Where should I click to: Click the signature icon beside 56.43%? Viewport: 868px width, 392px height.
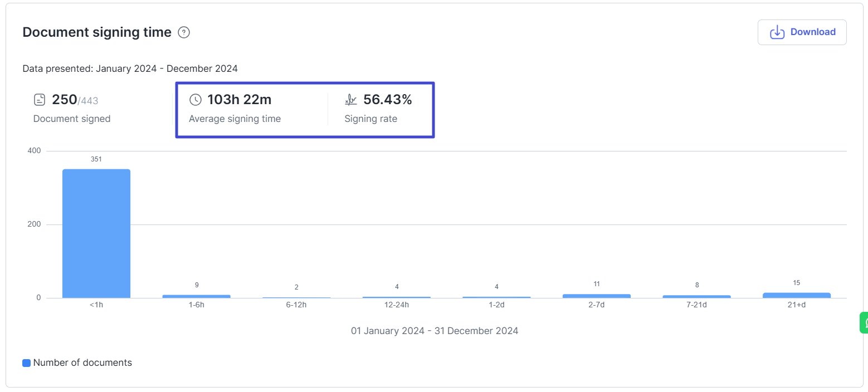pos(351,100)
